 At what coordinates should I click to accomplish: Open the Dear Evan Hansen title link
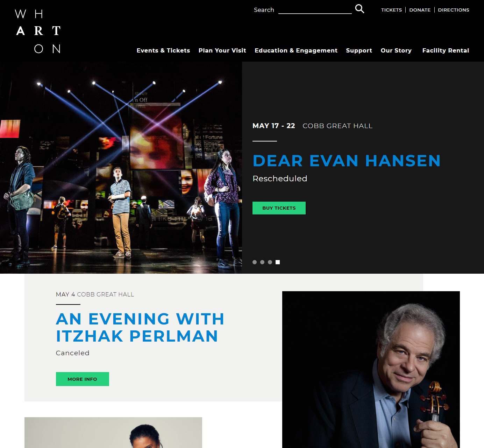347,161
